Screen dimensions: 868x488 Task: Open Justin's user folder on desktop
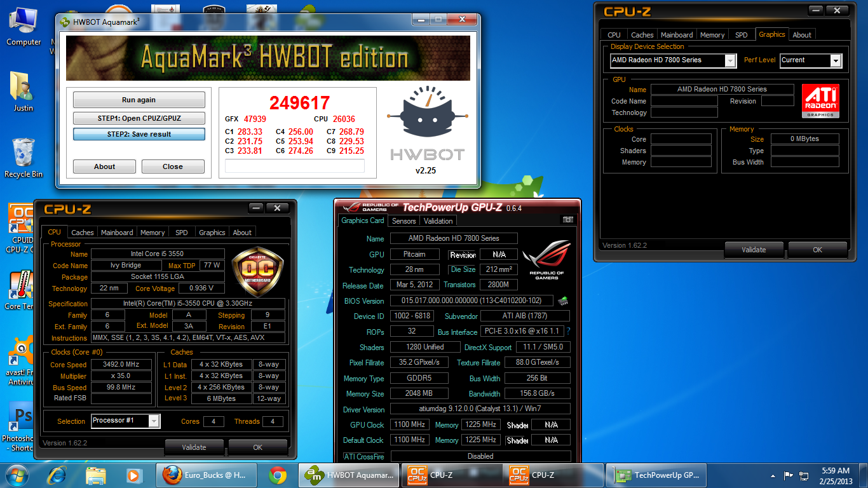(22, 91)
